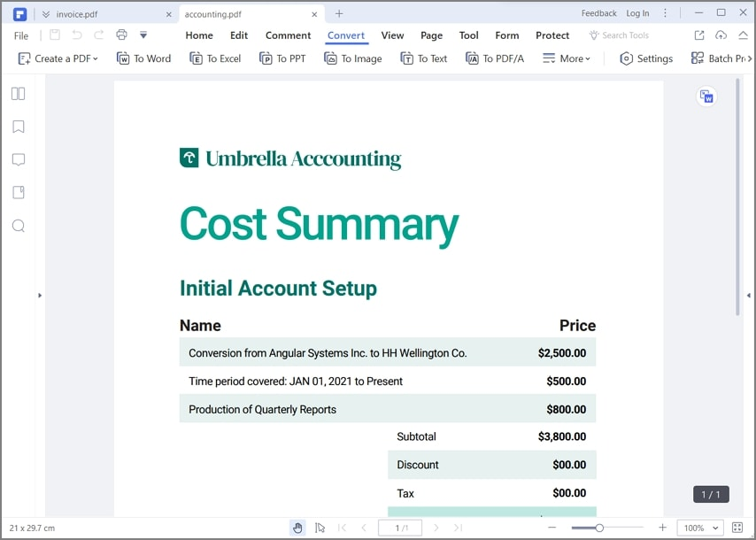Viewport: 756px width, 540px height.
Task: Click the Log In link
Action: click(637, 13)
